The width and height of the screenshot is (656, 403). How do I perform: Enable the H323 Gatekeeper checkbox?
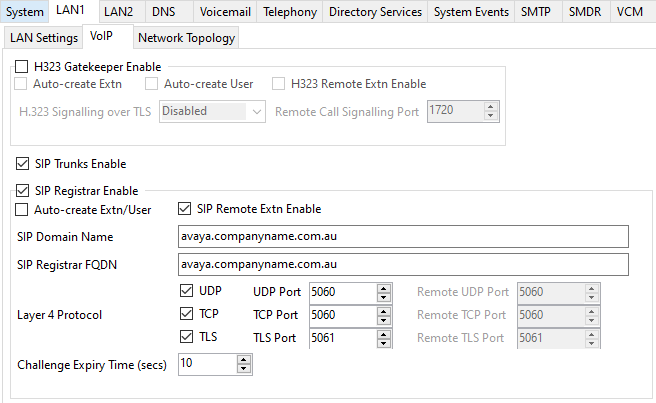(21, 67)
